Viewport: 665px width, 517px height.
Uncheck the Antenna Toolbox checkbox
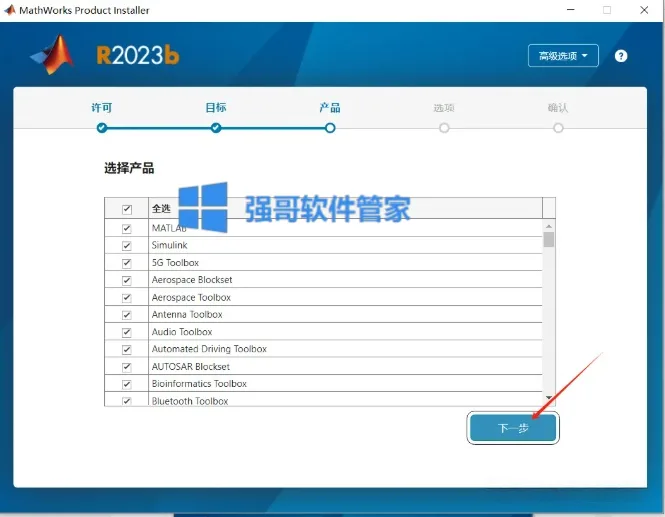tap(126, 315)
